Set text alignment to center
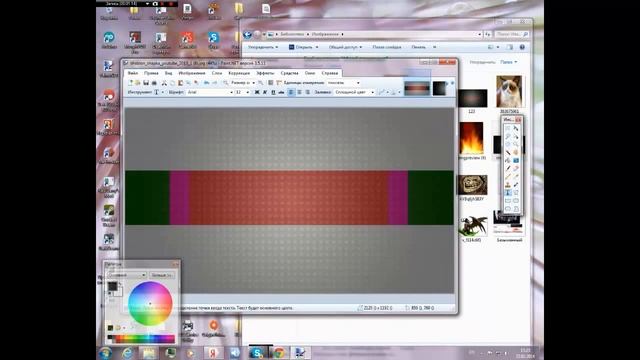 pos(299,92)
